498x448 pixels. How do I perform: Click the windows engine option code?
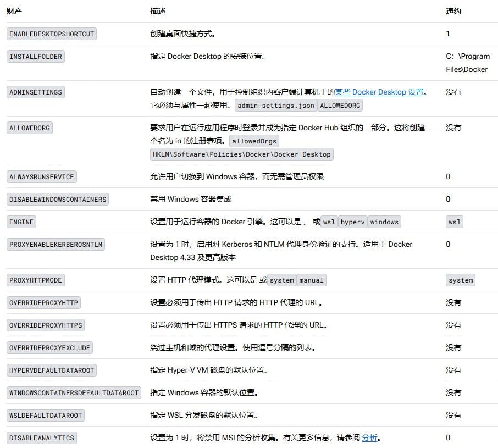[384, 222]
